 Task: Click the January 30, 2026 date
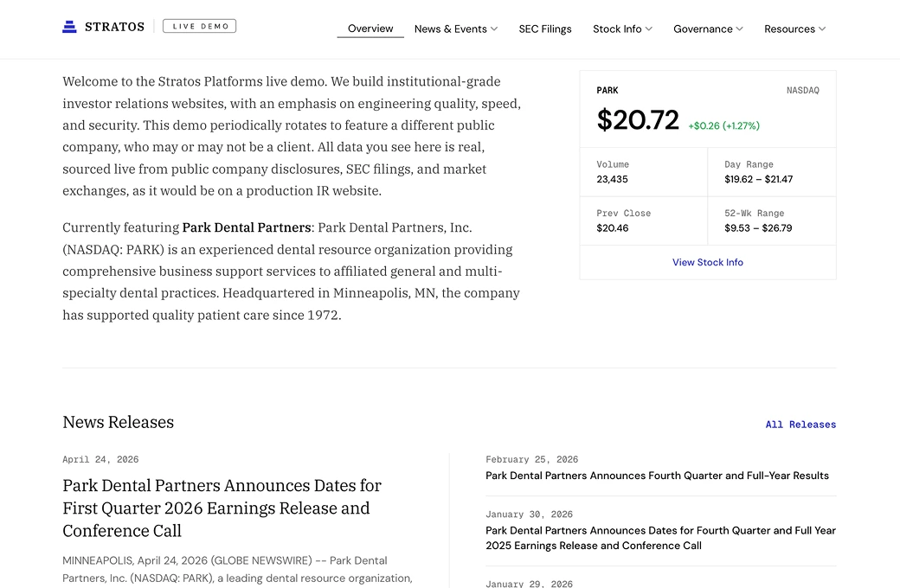tap(530, 514)
